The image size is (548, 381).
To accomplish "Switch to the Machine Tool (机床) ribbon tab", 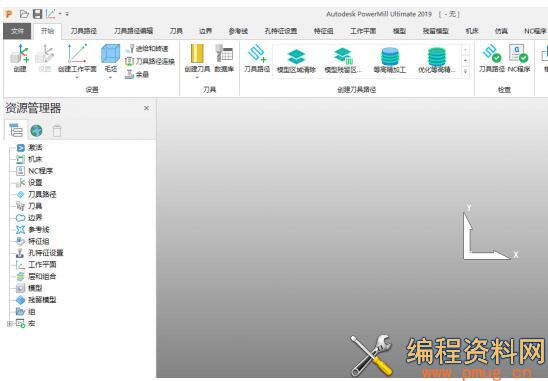I will click(x=472, y=31).
